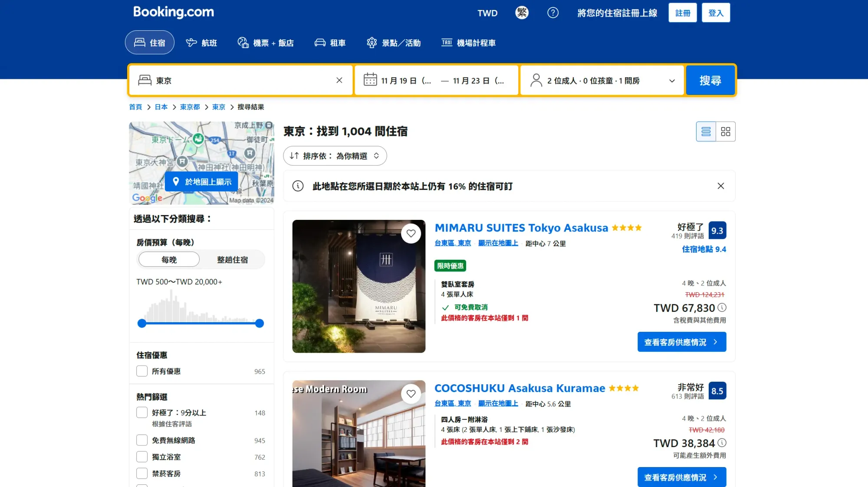Switch to list view icon
The image size is (868, 487).
coord(706,131)
